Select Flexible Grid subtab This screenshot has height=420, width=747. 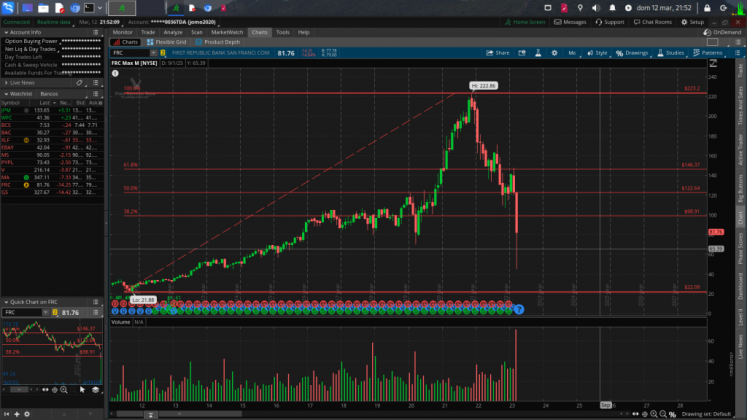pos(167,42)
